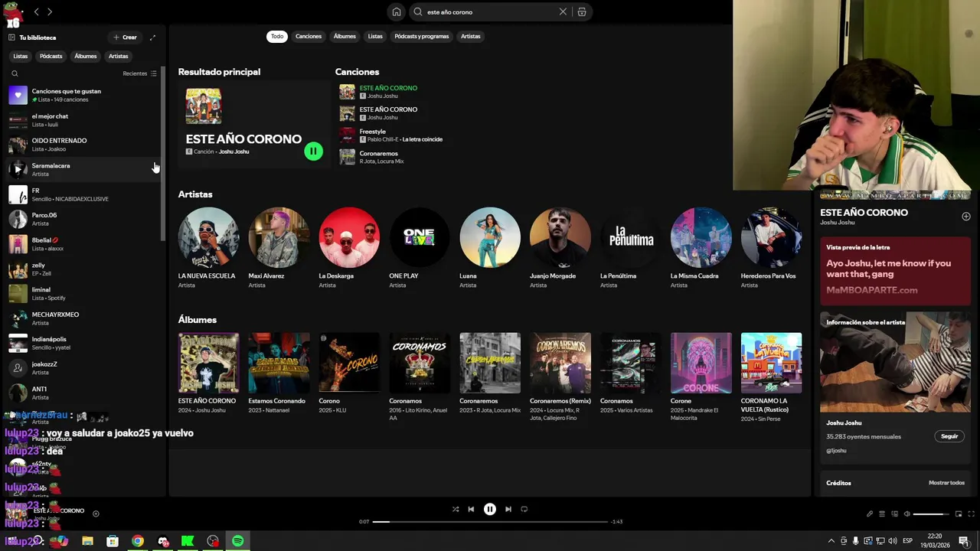Screen dimensions: 980x551
Task: Select the Todo search tab
Action: coord(277,36)
